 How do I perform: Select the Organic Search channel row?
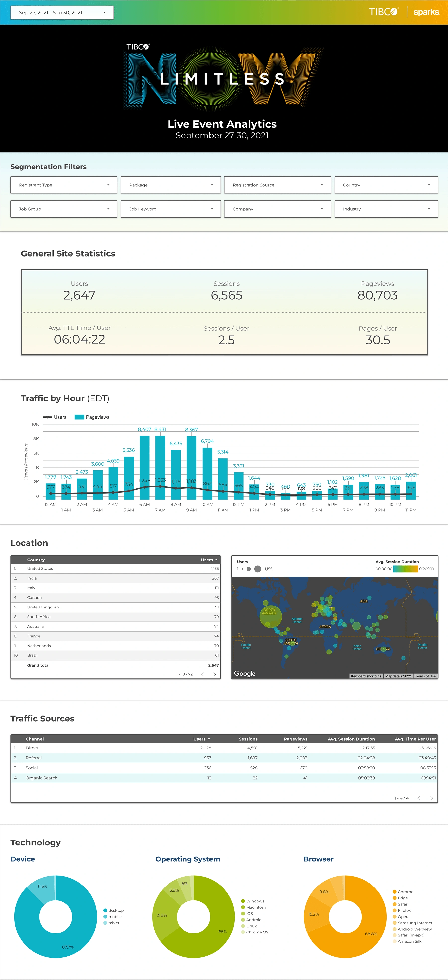coord(224,778)
